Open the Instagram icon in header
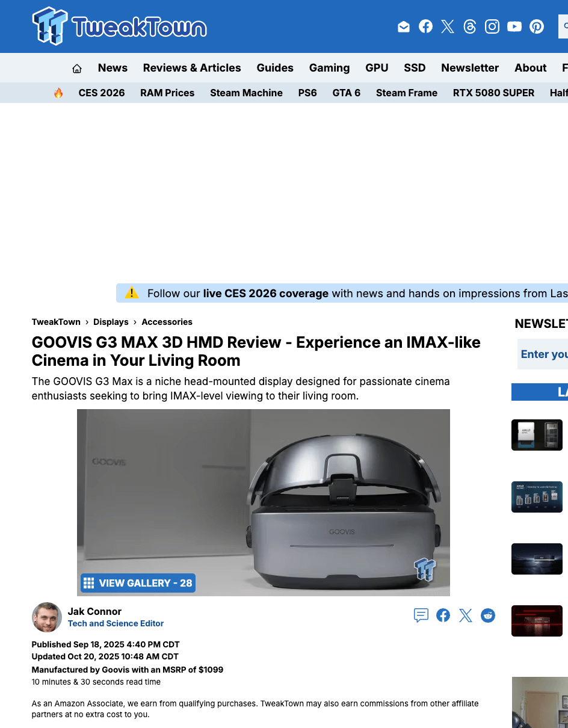This screenshot has height=728, width=568. (x=492, y=26)
